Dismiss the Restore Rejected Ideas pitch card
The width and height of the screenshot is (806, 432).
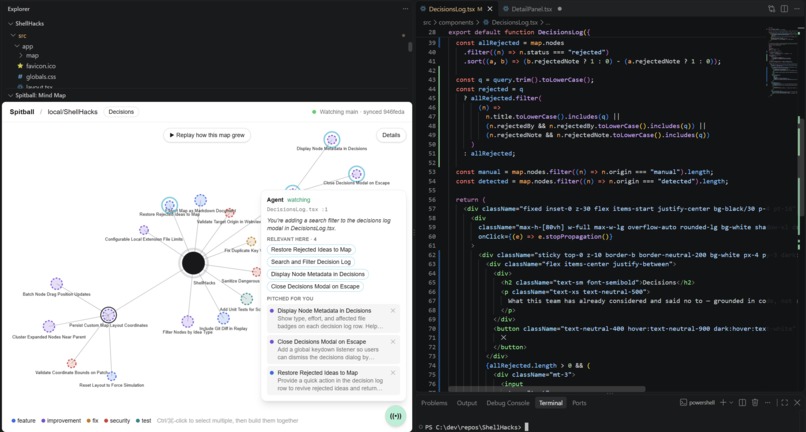(x=393, y=372)
